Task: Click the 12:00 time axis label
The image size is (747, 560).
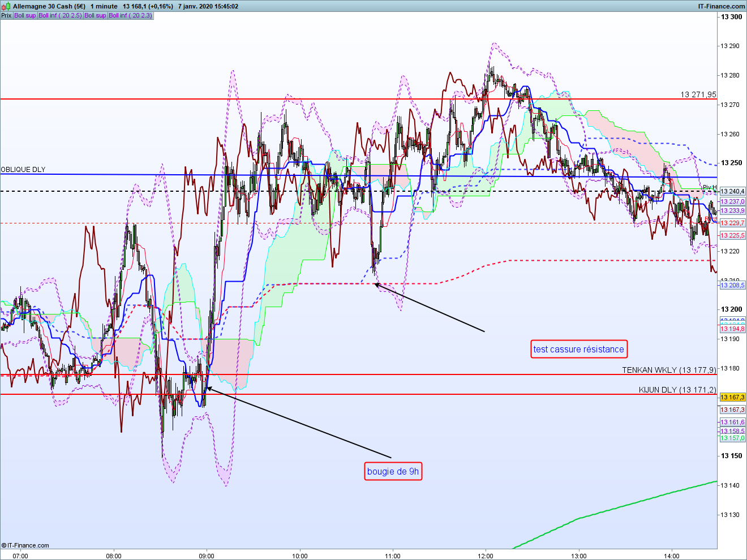Action: (486, 555)
